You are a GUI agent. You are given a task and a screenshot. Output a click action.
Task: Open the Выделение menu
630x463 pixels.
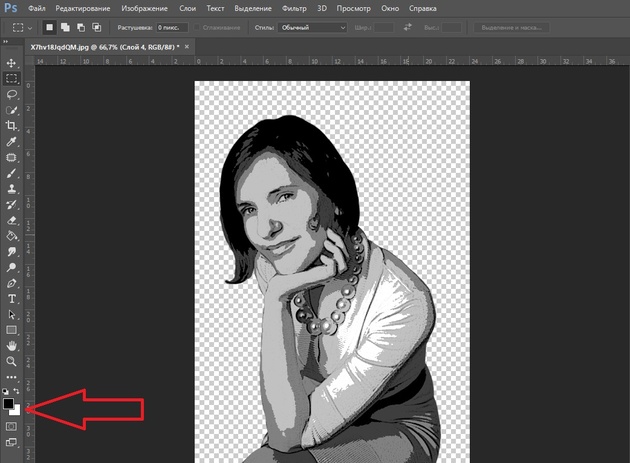253,8
